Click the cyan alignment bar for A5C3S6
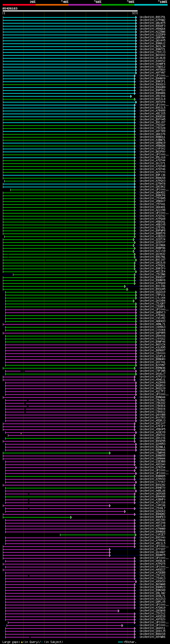170x644 pixels. [67, 96]
